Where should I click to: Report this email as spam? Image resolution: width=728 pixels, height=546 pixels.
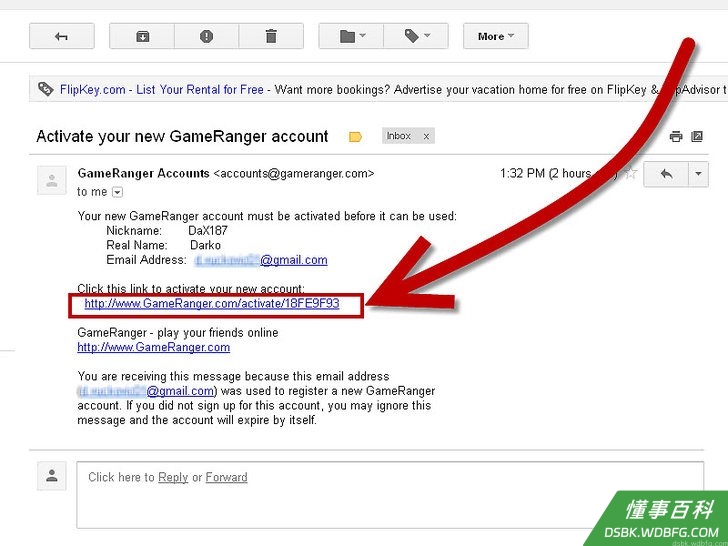click(207, 36)
